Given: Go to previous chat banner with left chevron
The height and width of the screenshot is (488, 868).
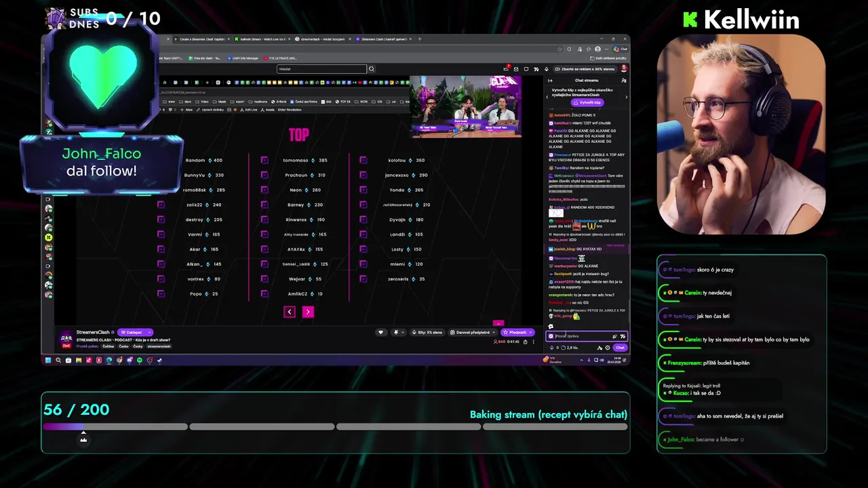Looking at the screenshot, I should (x=547, y=97).
